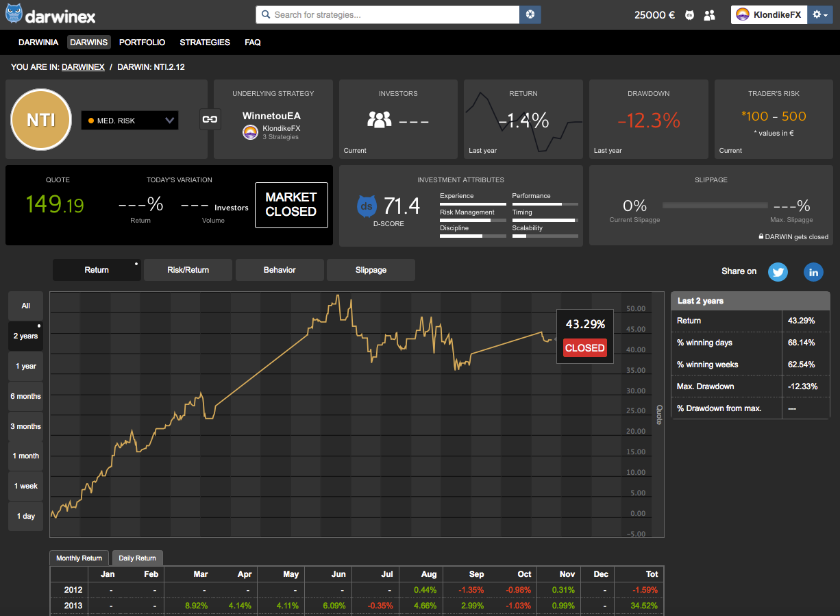Click the blue D-Score owl badge
This screenshot has height=616, width=840.
(367, 206)
